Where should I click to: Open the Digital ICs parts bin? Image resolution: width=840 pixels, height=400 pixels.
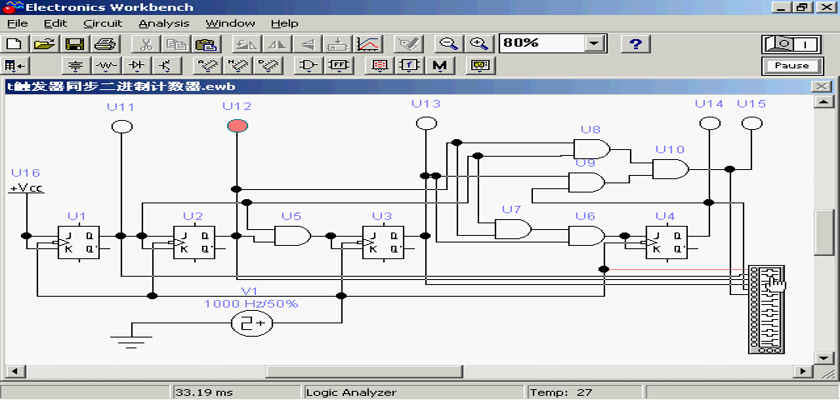click(267, 66)
